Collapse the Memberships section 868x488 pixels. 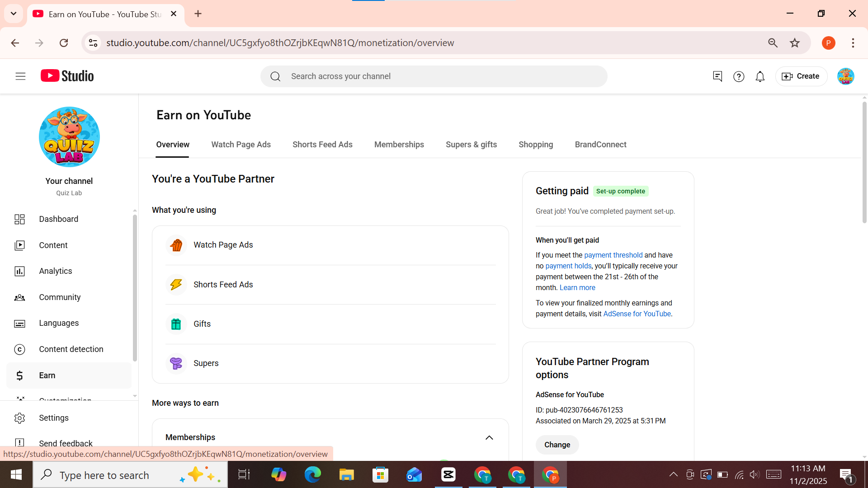[x=490, y=437]
